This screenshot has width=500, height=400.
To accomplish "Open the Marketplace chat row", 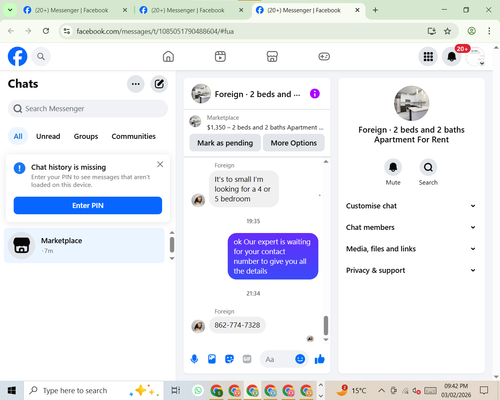I will [84, 245].
